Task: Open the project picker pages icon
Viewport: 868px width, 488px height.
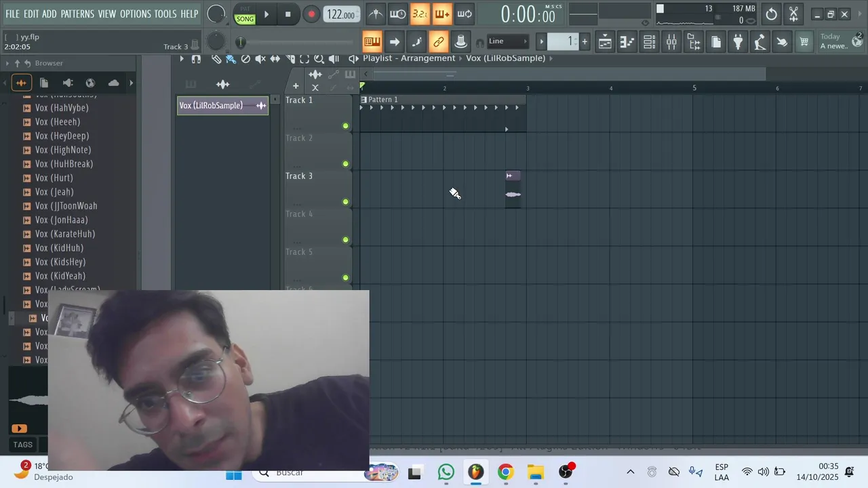Action: tap(716, 42)
